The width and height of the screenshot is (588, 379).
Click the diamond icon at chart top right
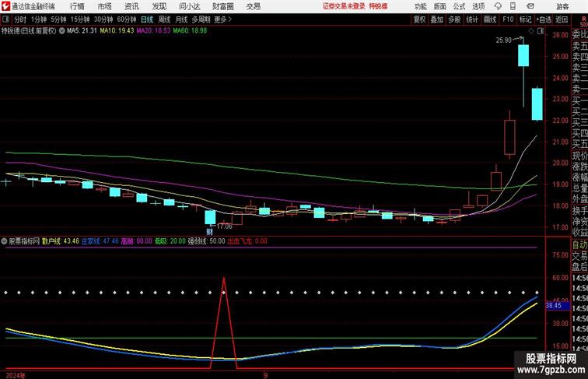[531, 31]
